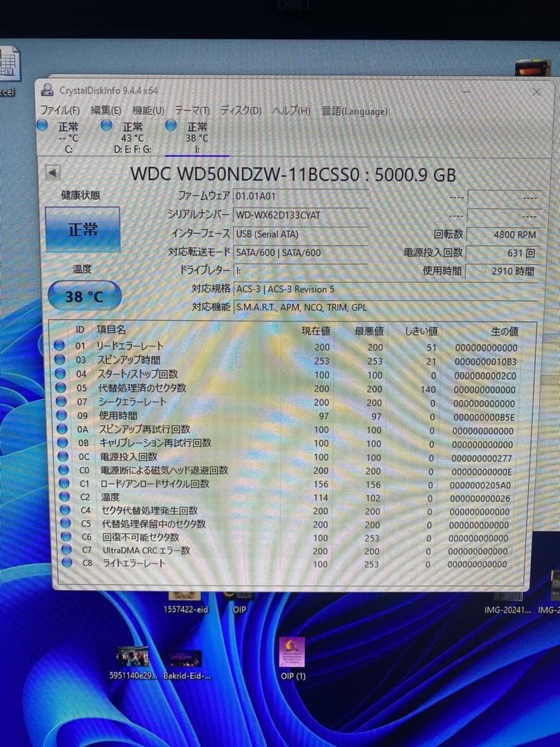The height and width of the screenshot is (747, 560).
Task: Open the ファイル(F) menu
Action: (x=59, y=111)
